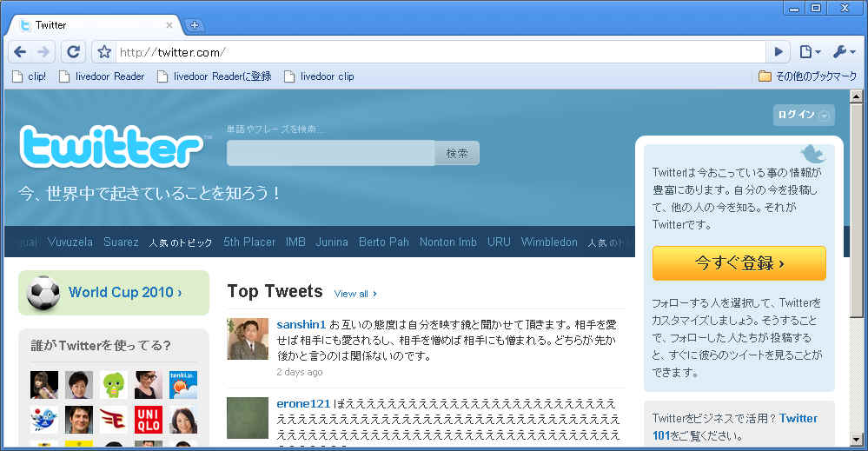Image resolution: width=868 pixels, height=451 pixels.
Task: Open the sanshin1 username link
Action: click(x=301, y=324)
